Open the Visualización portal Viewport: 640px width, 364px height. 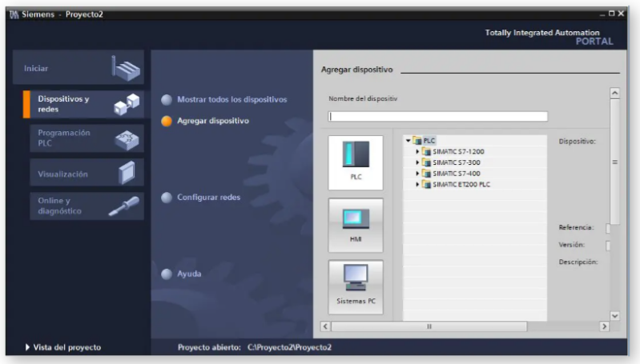(87, 174)
